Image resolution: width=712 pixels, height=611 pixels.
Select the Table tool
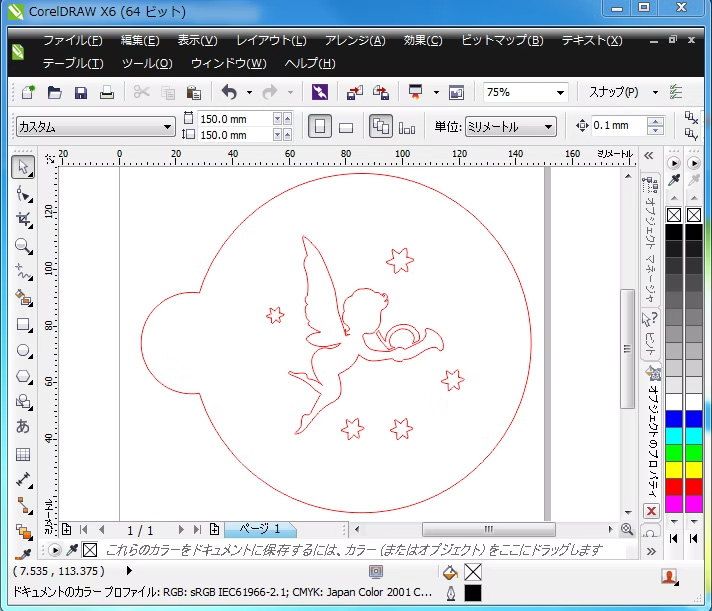pos(23,454)
